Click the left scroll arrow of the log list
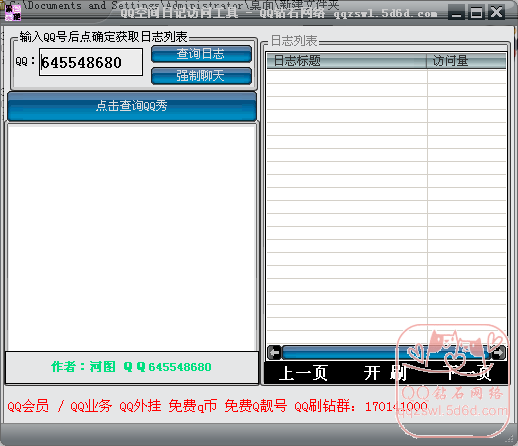Screen dimensions: 518x446 point(274,352)
